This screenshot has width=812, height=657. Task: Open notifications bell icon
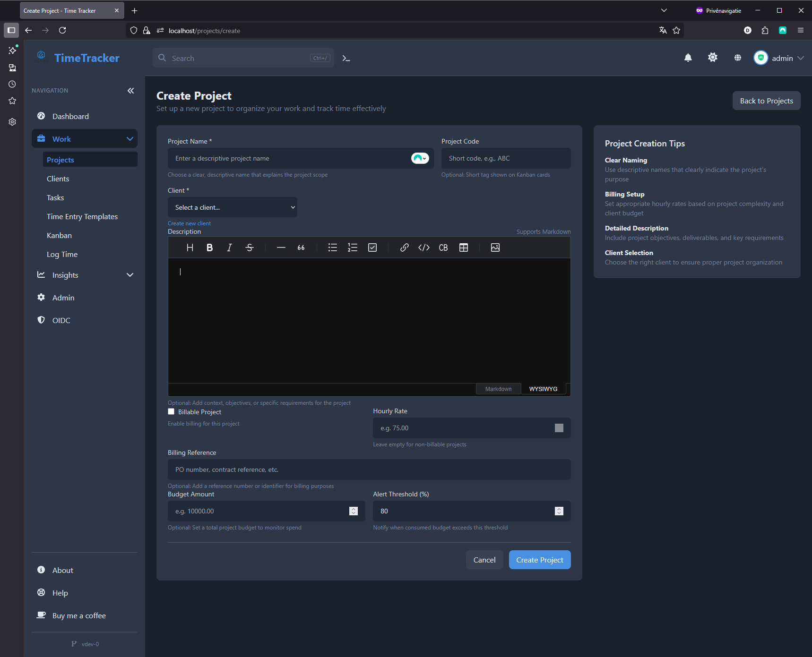688,58
